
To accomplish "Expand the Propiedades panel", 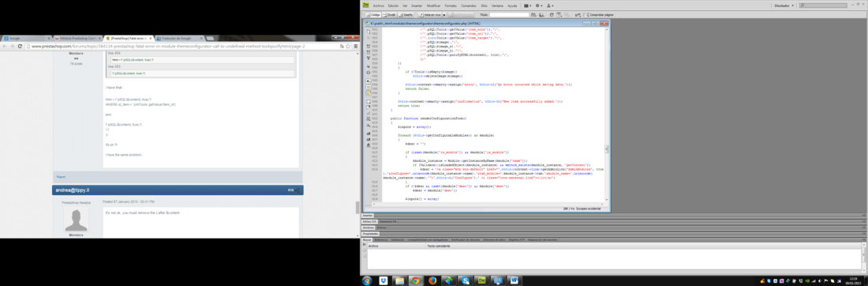I will (x=370, y=234).
